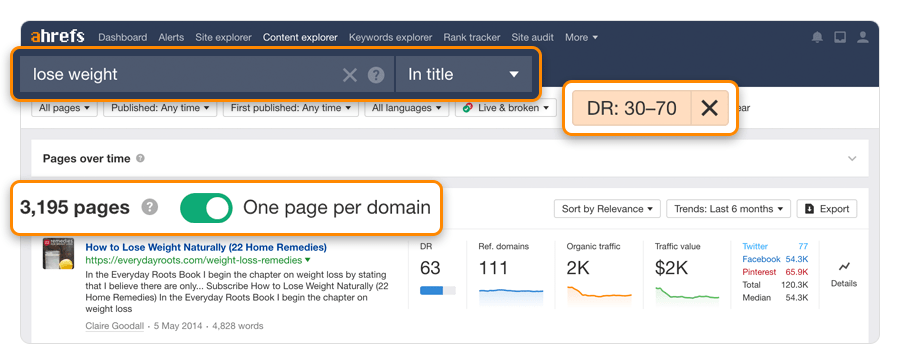
Task: Click the blue DR 63 rating bar
Action: pos(438,291)
